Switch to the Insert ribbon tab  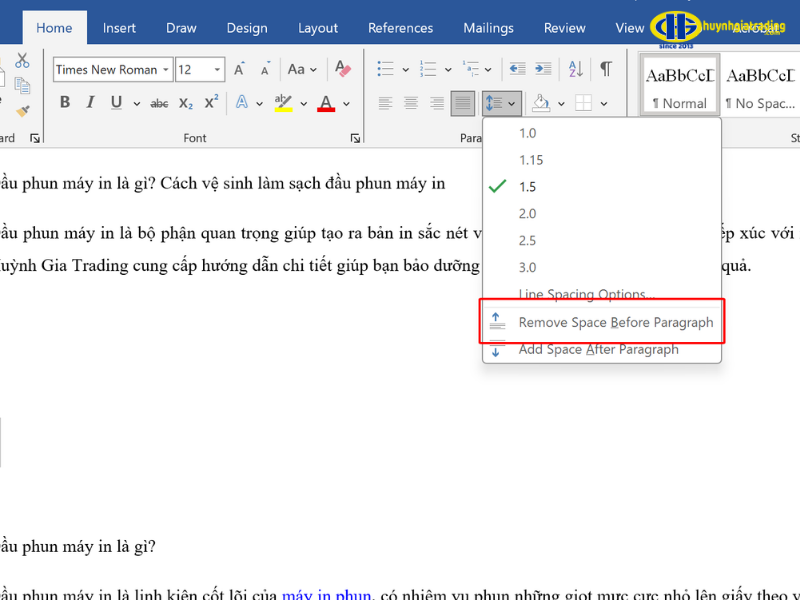point(119,27)
